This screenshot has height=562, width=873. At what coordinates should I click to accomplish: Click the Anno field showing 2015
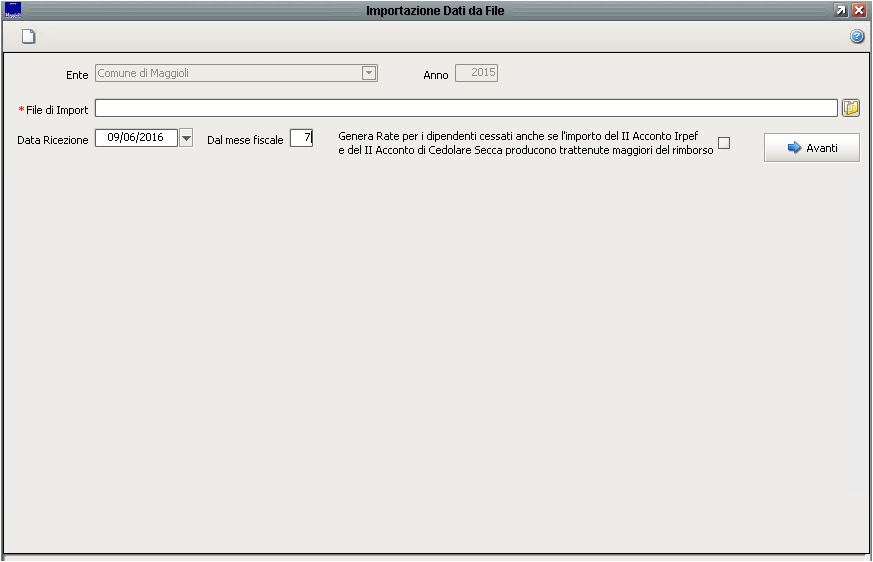[x=476, y=73]
